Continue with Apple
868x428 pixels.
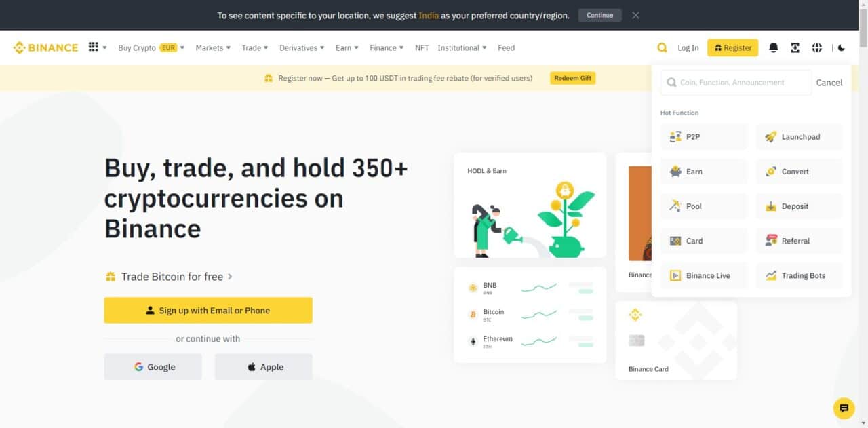[264, 366]
